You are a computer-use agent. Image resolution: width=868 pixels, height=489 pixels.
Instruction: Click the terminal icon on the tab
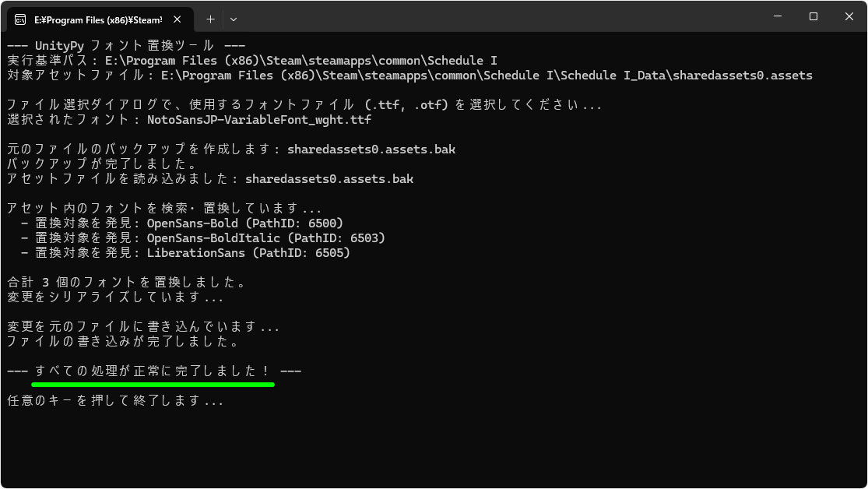coord(20,20)
